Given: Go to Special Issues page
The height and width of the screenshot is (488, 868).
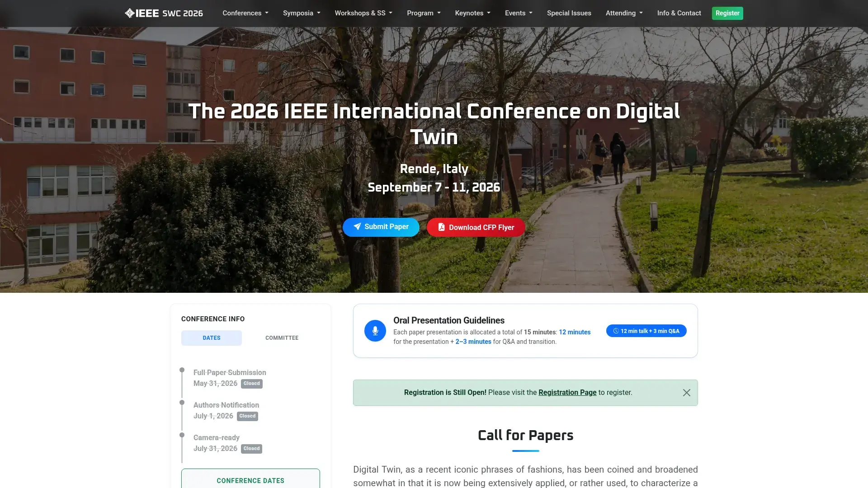Looking at the screenshot, I should [569, 13].
